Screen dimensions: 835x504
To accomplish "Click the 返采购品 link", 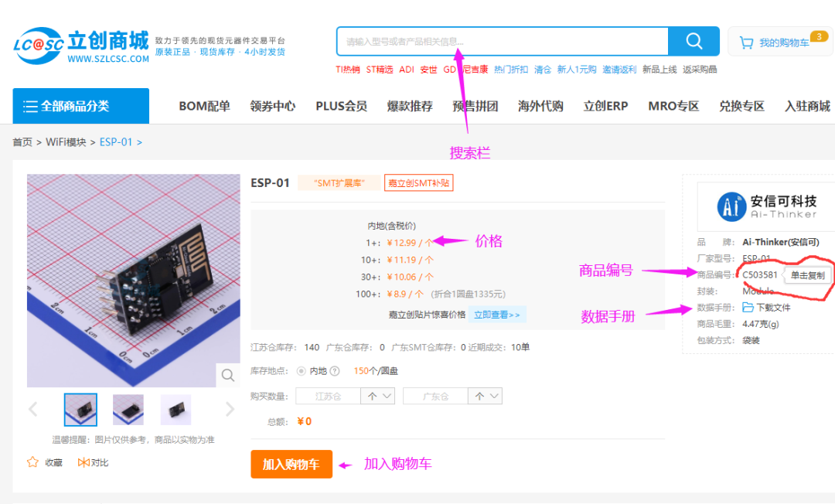I will pyautogui.click(x=700, y=70).
